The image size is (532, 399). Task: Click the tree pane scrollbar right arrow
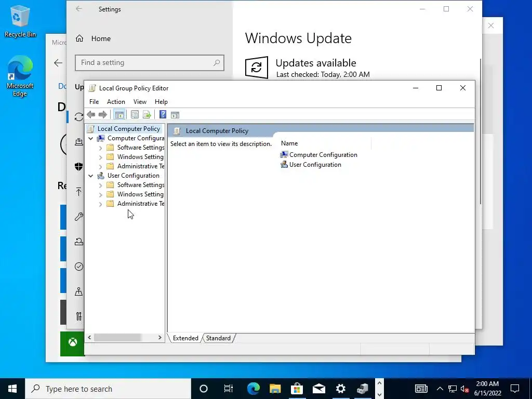tap(160, 338)
